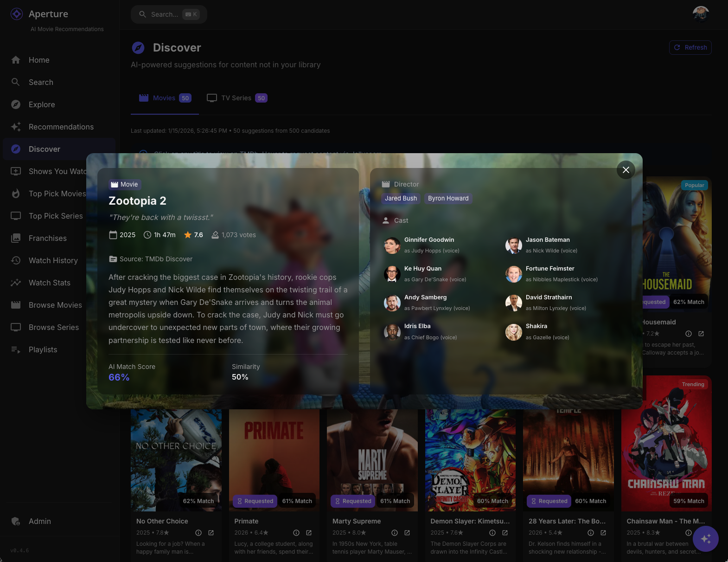Click the Shakira cast name
This screenshot has height=562, width=728.
click(x=536, y=326)
